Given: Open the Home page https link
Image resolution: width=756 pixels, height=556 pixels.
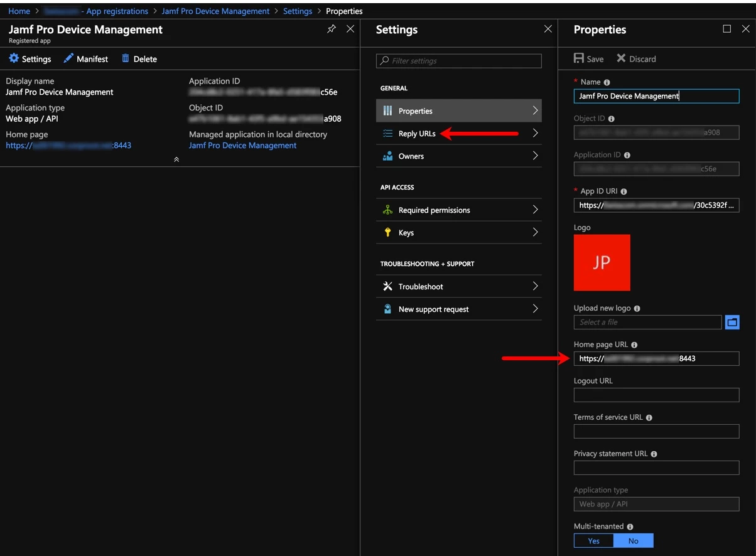Looking at the screenshot, I should coord(68,145).
